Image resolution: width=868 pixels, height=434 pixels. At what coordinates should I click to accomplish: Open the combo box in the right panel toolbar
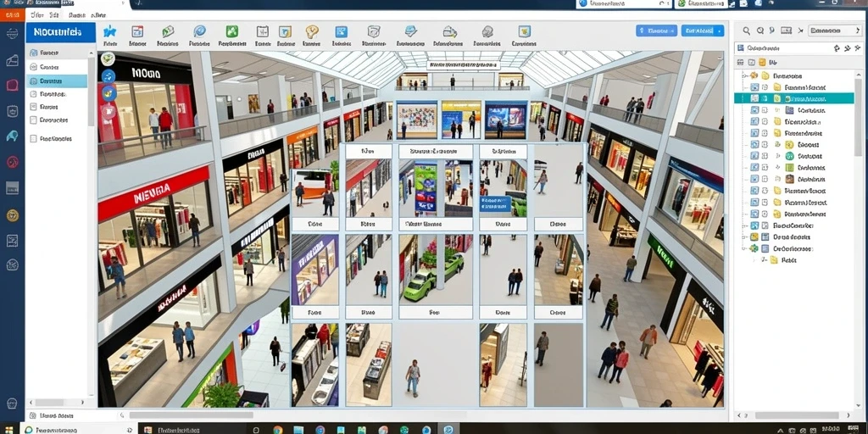point(835,31)
